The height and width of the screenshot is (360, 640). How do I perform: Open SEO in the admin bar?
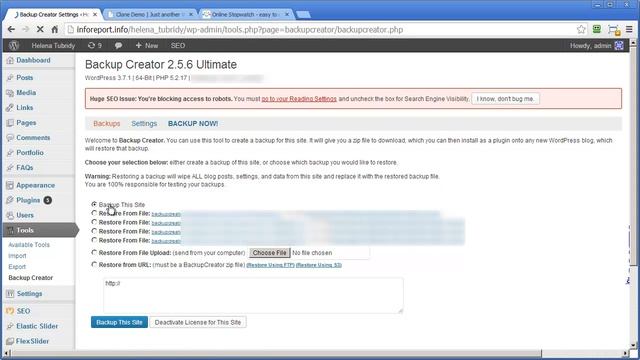pos(178,46)
